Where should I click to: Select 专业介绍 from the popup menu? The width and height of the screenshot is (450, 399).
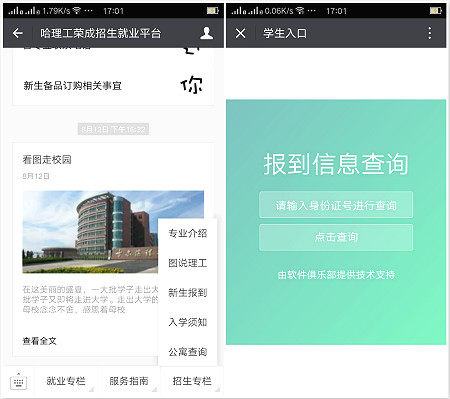coord(188,233)
